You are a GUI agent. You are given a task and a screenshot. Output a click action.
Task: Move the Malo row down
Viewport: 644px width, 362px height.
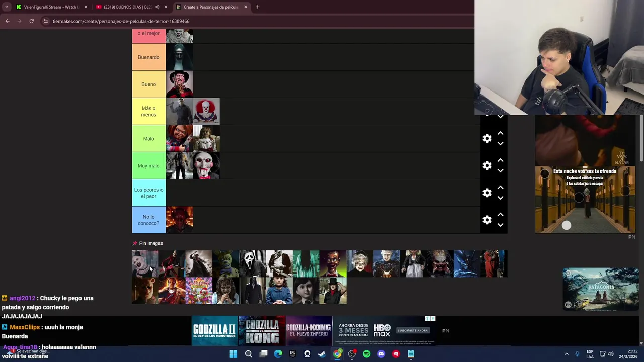coord(500,144)
